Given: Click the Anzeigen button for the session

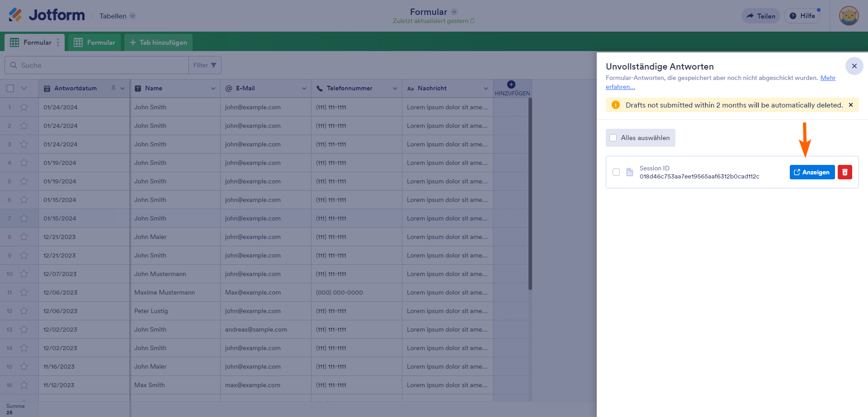Looking at the screenshot, I should (x=812, y=172).
